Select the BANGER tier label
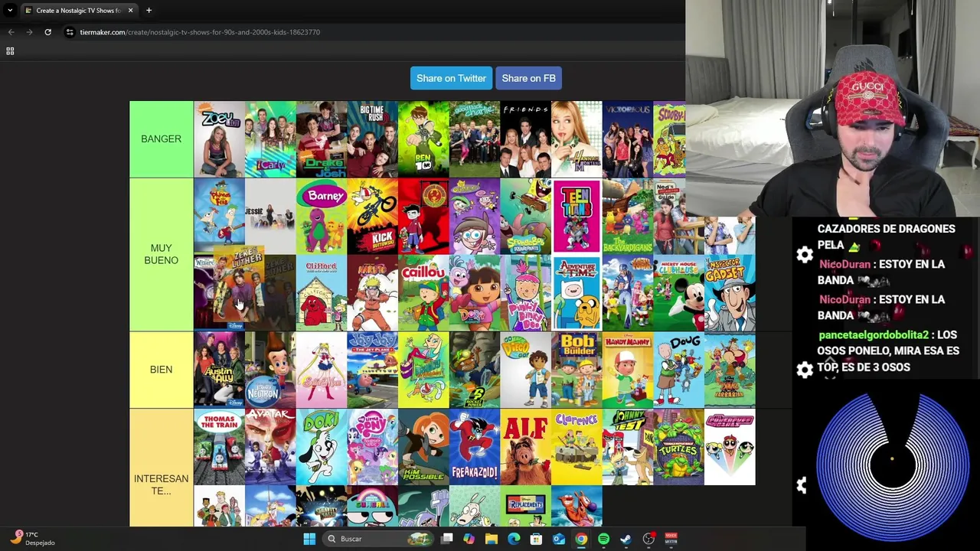The image size is (980, 551). point(161,139)
